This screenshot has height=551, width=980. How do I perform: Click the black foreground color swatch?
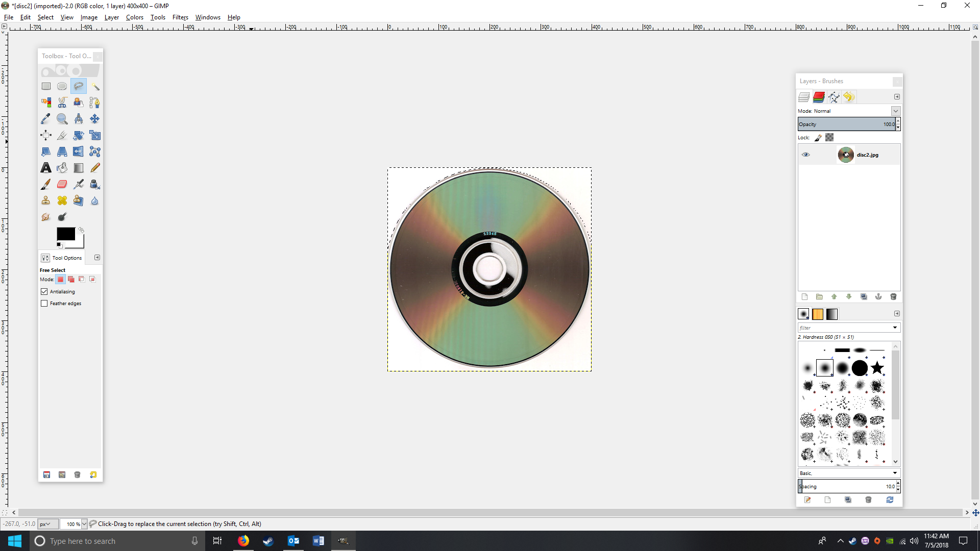(65, 234)
